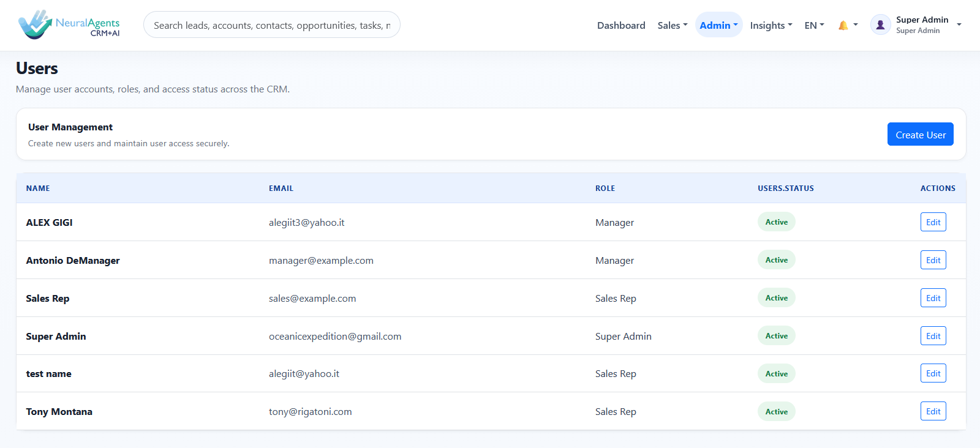
Task: Go to the Dashboard page
Action: (621, 25)
